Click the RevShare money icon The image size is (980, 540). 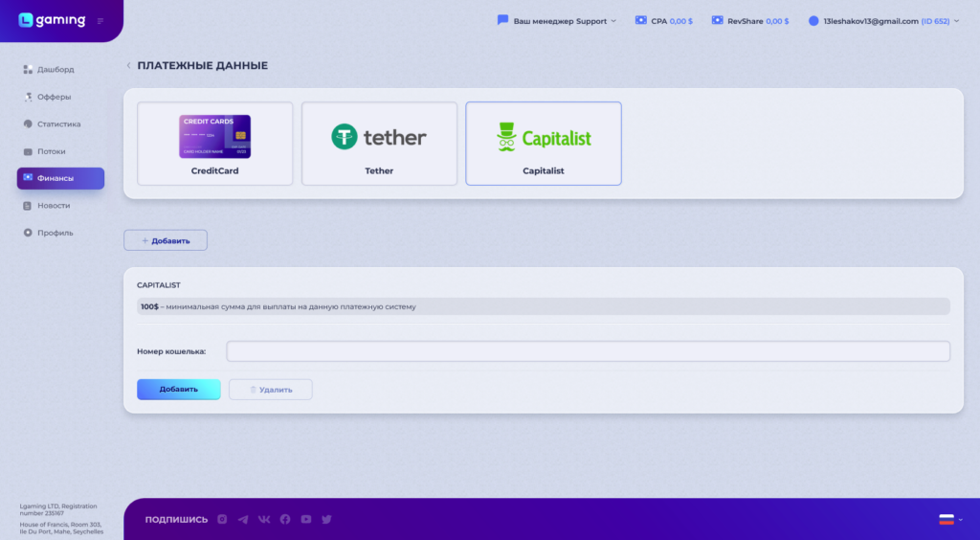[717, 21]
